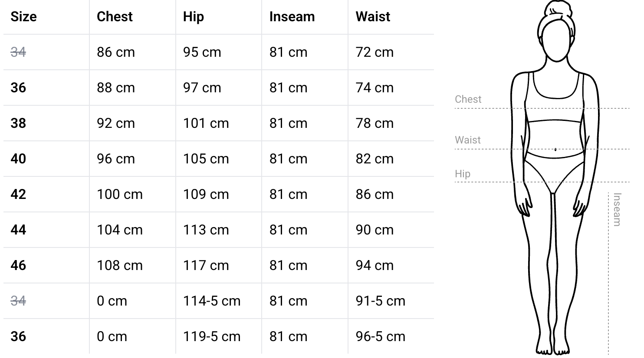Image resolution: width=644 pixels, height=358 pixels.
Task: Select size 44 in the table
Action: click(x=18, y=230)
